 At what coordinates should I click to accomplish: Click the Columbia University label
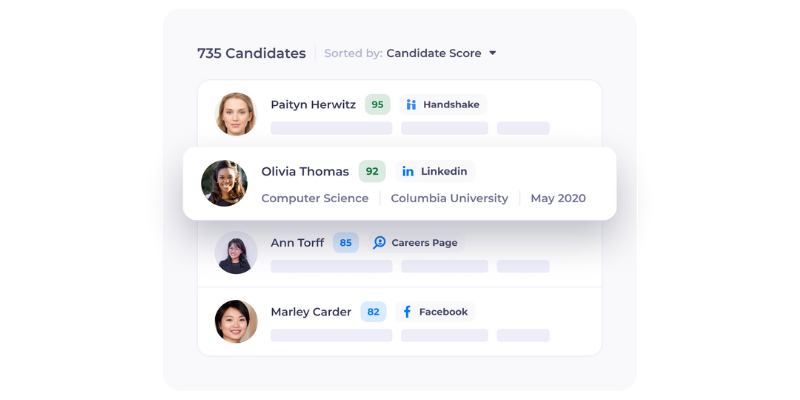449,198
